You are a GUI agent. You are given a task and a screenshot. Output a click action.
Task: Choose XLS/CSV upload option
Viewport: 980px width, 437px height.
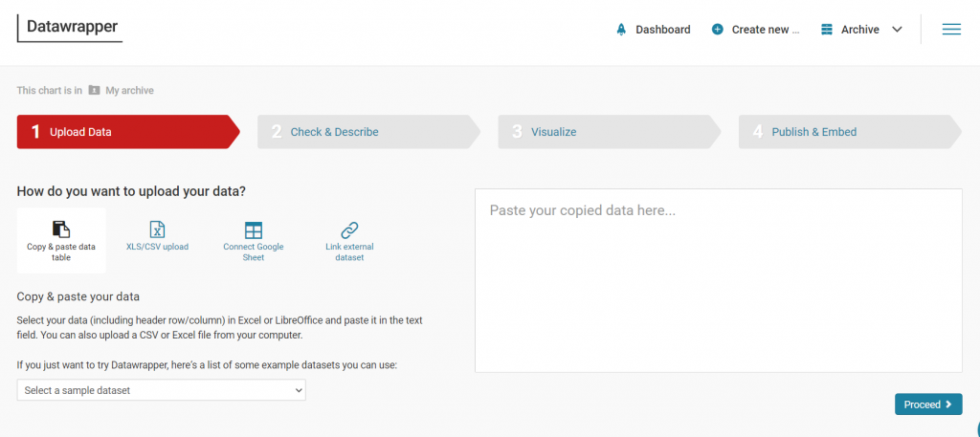point(158,240)
